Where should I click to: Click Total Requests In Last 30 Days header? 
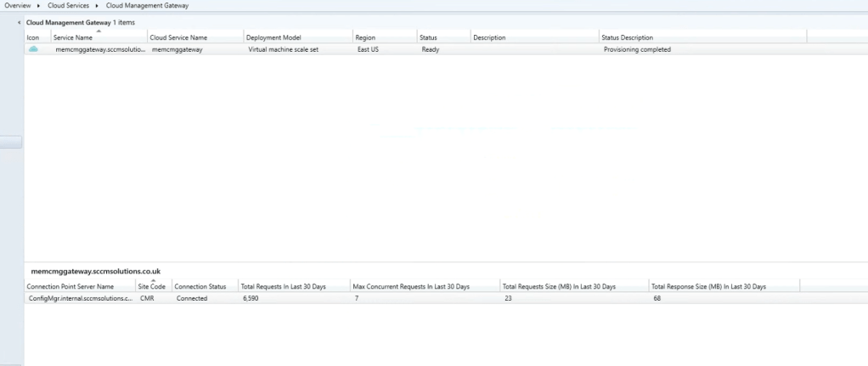(283, 287)
